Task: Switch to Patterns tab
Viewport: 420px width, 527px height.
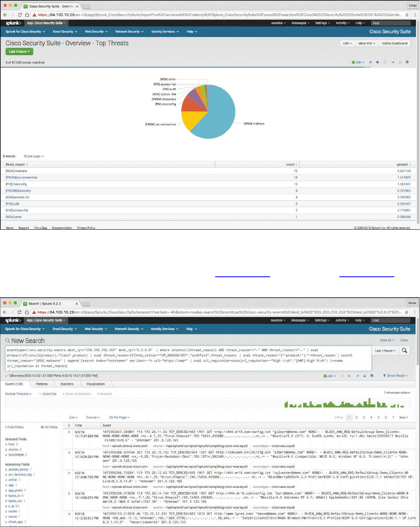Action: pos(41,384)
